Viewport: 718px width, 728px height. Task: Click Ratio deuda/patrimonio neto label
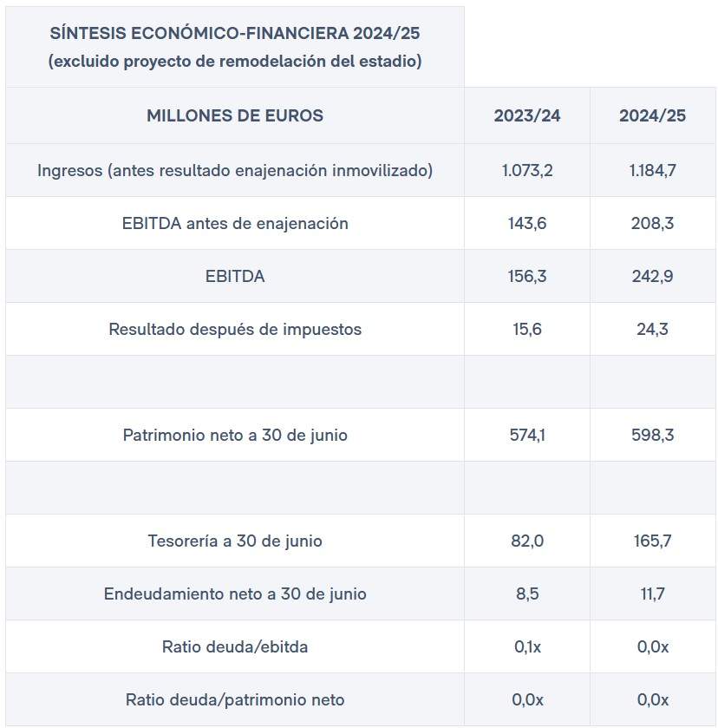click(x=235, y=699)
